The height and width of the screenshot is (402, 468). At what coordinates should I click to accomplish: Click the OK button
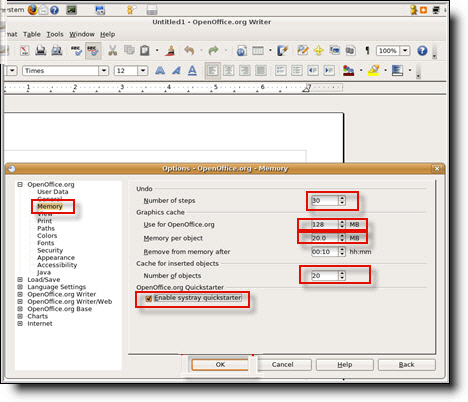point(220,365)
